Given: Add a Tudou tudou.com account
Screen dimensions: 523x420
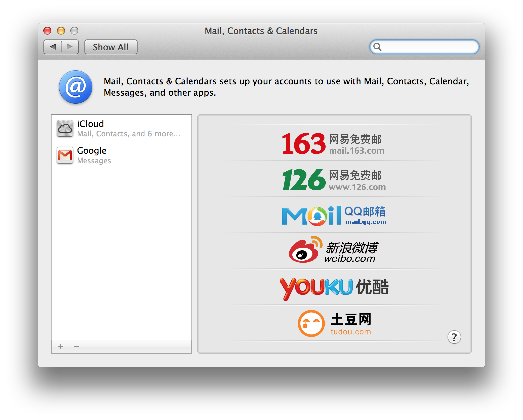Looking at the screenshot, I should pos(334,324).
